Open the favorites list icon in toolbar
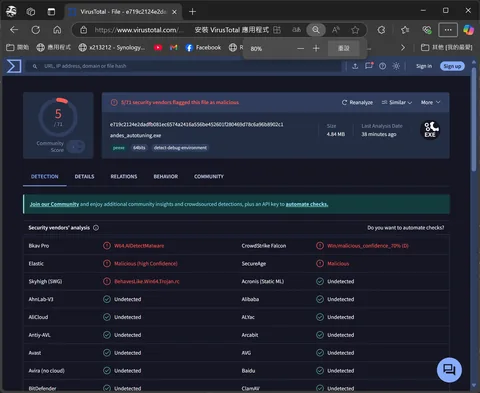 pos(405,30)
